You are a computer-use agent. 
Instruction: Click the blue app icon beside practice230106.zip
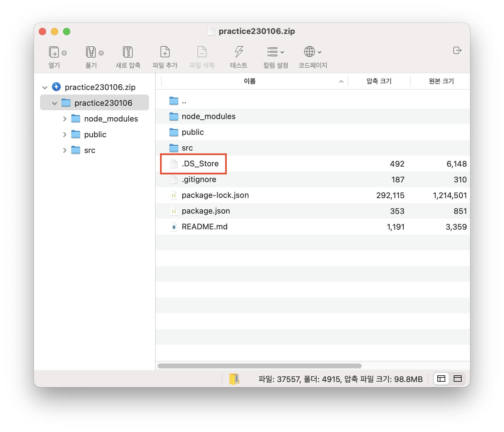56,87
